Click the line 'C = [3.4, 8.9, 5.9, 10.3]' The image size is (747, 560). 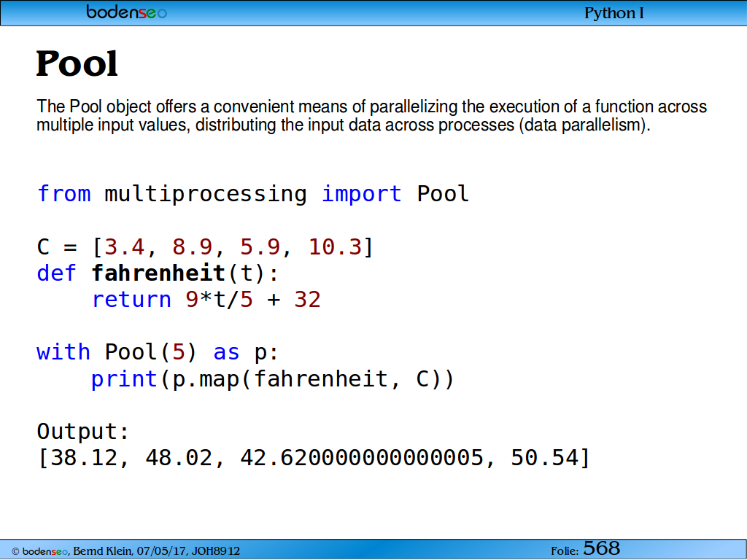tap(205, 247)
